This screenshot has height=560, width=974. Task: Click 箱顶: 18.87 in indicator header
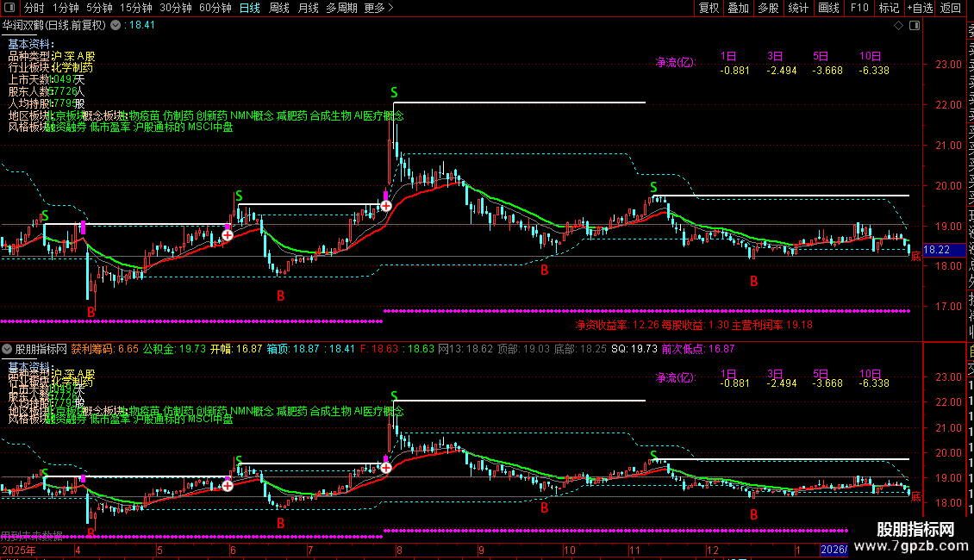292,349
